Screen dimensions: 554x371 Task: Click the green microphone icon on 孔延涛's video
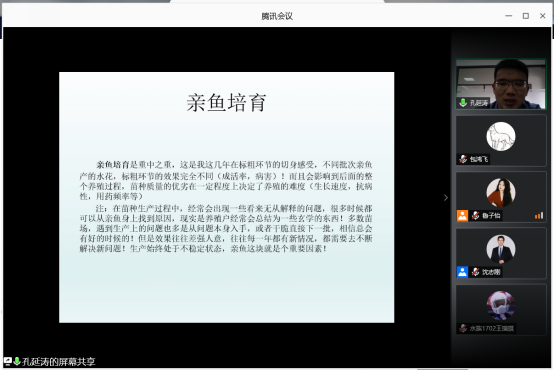coord(463,102)
